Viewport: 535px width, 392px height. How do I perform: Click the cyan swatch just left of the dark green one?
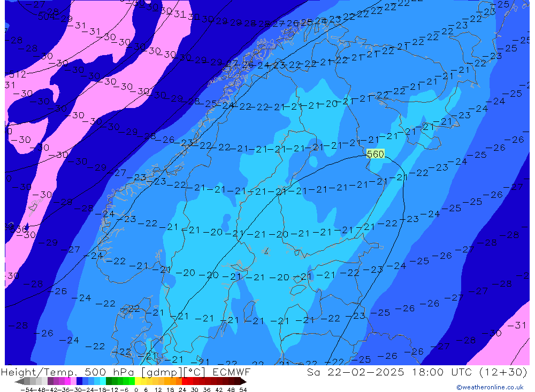tap(103, 381)
